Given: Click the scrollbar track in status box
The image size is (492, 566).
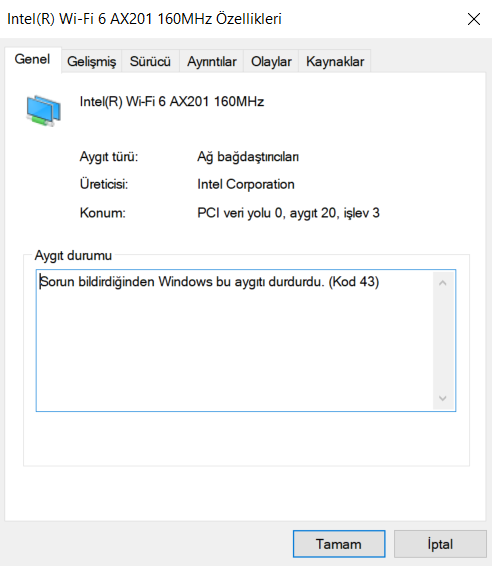Looking at the screenshot, I should click(x=443, y=341).
